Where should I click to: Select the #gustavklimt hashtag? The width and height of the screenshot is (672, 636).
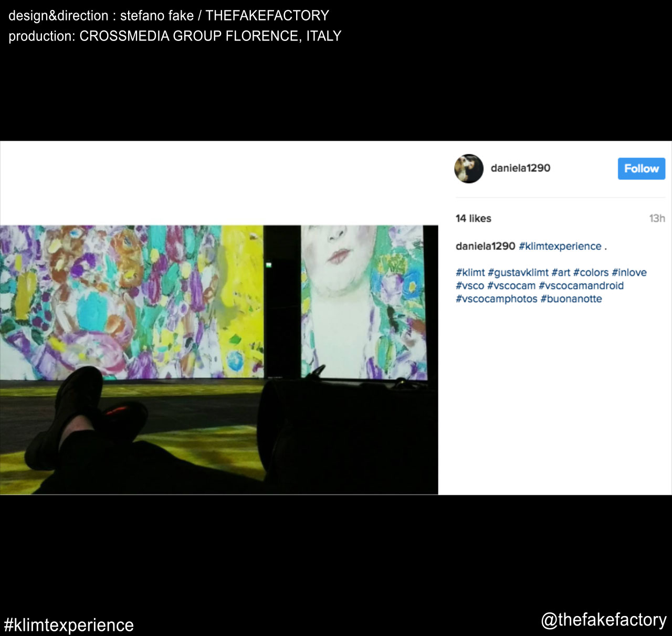tap(518, 272)
